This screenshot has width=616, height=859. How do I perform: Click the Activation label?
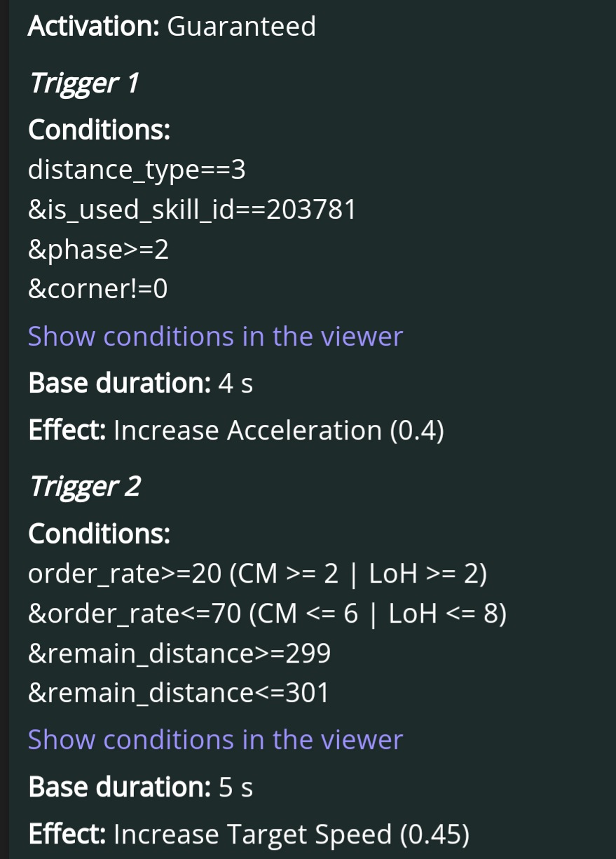pos(94,27)
